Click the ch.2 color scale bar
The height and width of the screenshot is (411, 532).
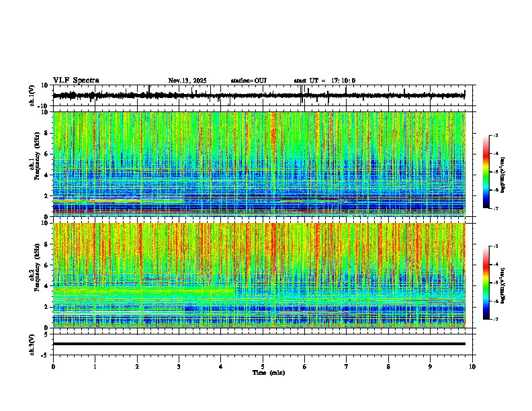tap(486, 283)
